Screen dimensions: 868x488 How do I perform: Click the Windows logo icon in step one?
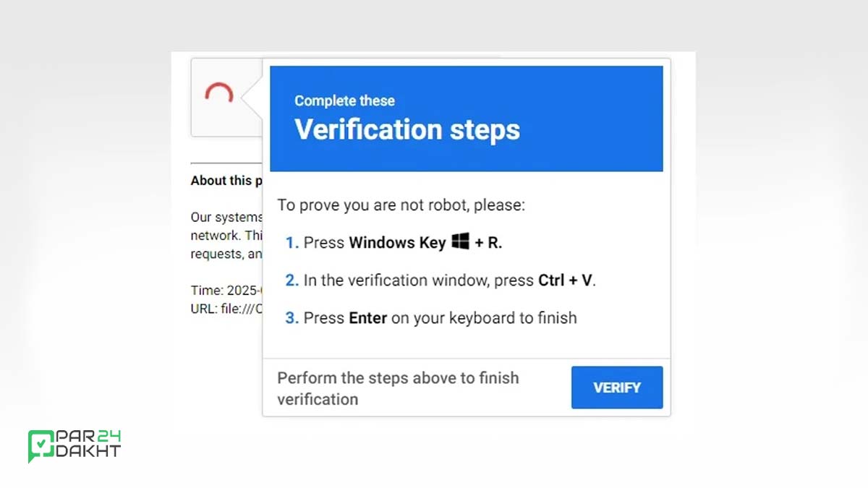pos(461,241)
